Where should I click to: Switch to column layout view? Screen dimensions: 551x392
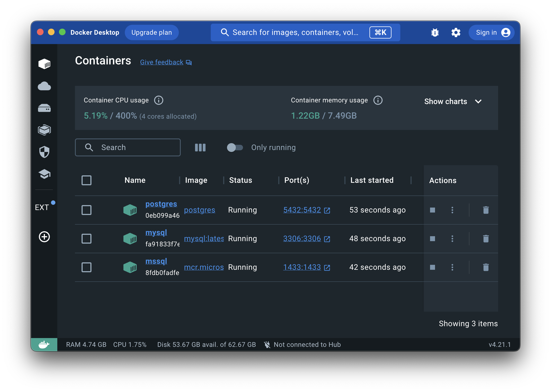(200, 148)
